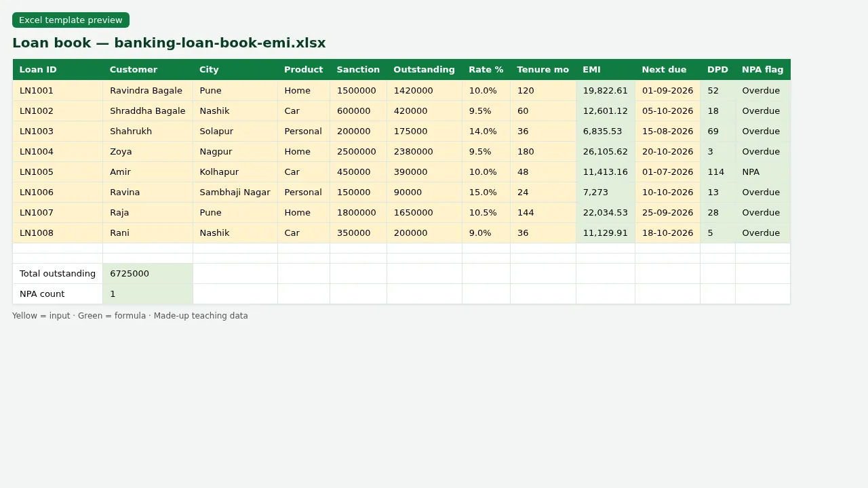
Task: Click next due date 01-07-2026
Action: coord(668,172)
